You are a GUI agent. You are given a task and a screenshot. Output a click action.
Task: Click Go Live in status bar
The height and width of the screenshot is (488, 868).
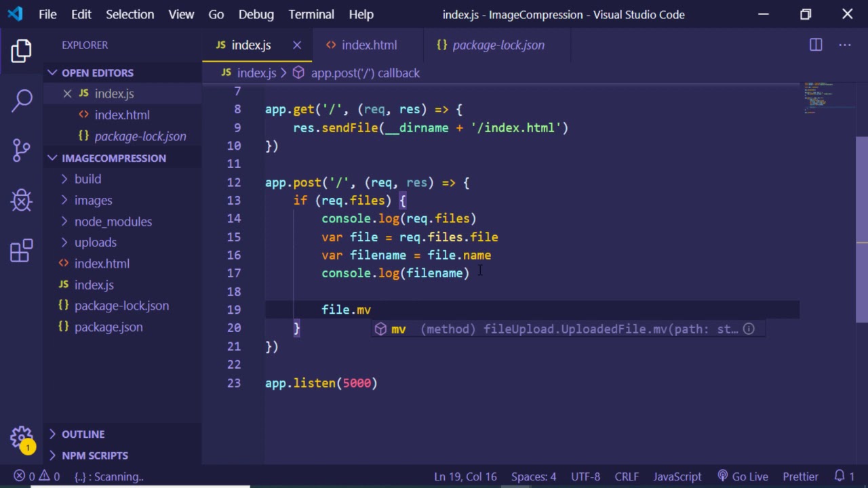pyautogui.click(x=742, y=476)
